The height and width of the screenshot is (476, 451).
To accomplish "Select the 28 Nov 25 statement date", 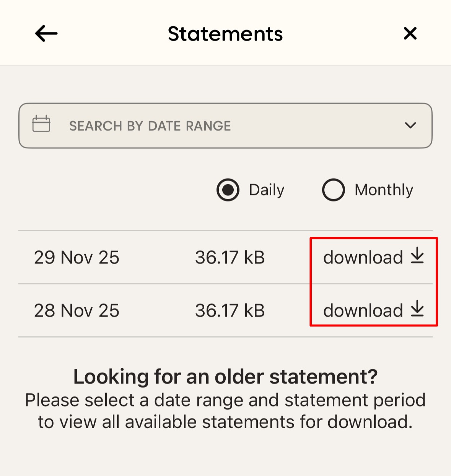I will (77, 310).
